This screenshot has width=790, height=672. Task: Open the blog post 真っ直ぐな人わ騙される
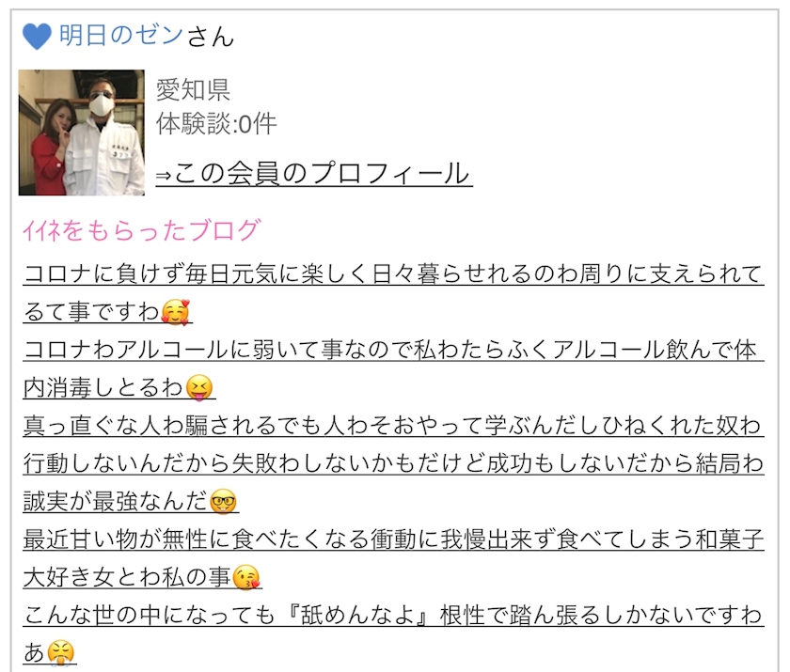tap(393, 463)
